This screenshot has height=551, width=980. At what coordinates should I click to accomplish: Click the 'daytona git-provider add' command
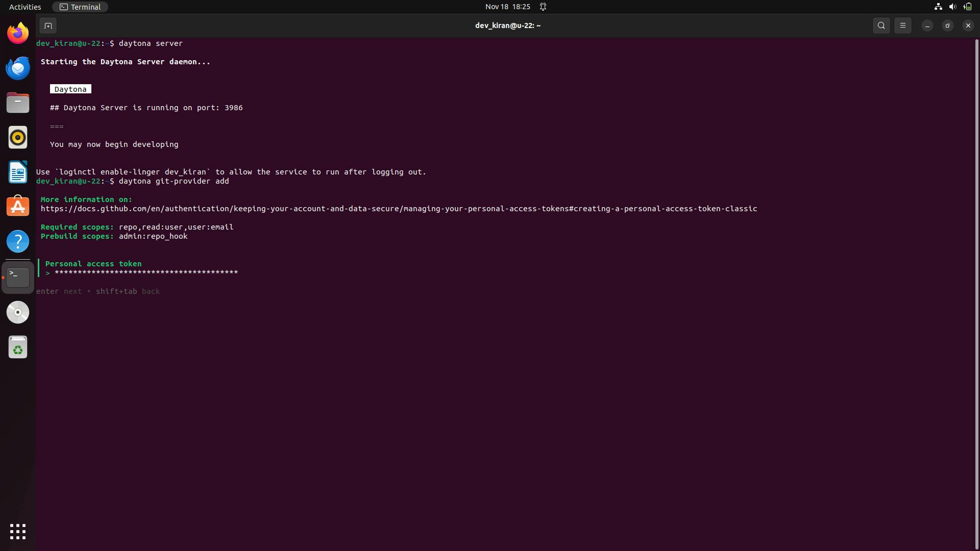click(x=174, y=181)
